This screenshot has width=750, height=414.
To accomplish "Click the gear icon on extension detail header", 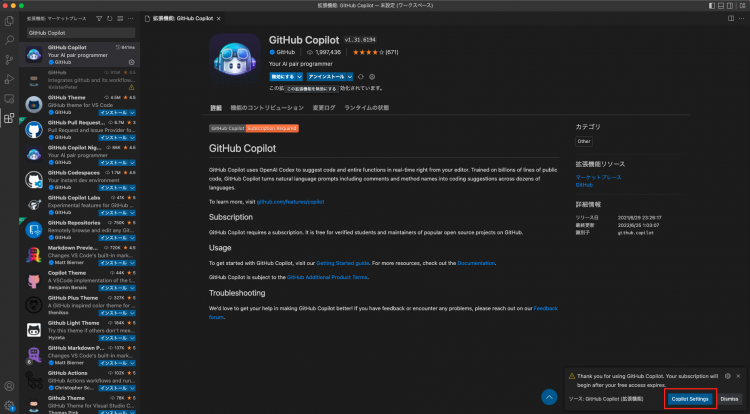I will [x=372, y=76].
